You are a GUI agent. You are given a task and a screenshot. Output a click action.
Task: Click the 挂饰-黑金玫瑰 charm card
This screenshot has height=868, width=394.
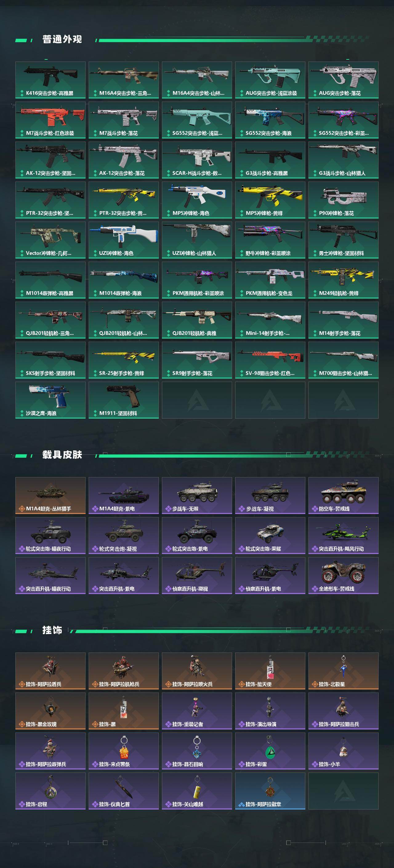point(50,711)
